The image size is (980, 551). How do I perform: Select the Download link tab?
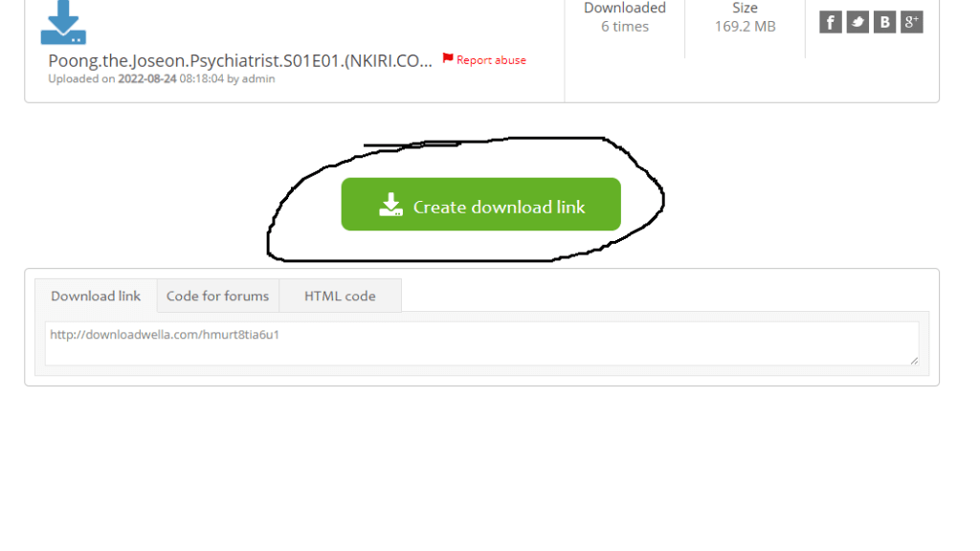pyautogui.click(x=96, y=296)
